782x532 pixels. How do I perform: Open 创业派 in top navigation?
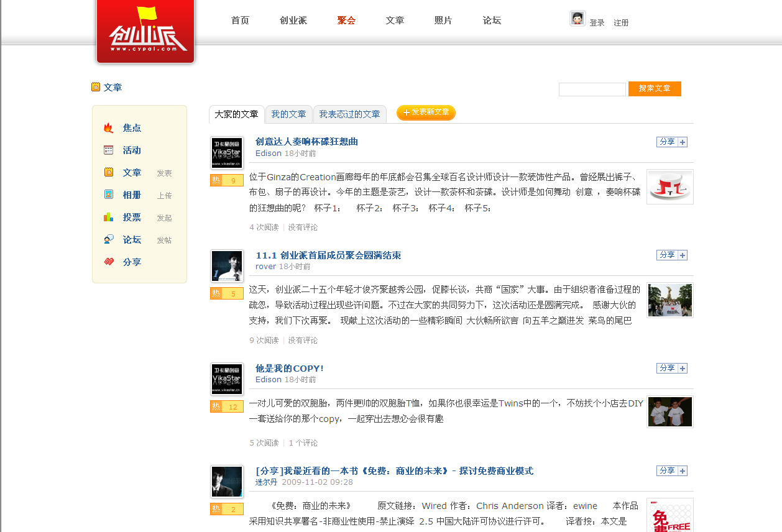point(293,21)
